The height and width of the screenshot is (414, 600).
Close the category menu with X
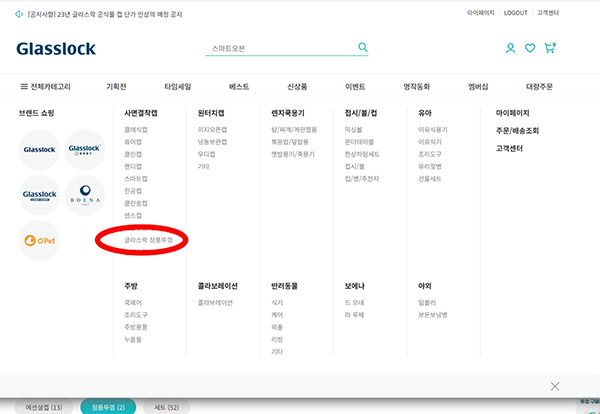tap(555, 386)
